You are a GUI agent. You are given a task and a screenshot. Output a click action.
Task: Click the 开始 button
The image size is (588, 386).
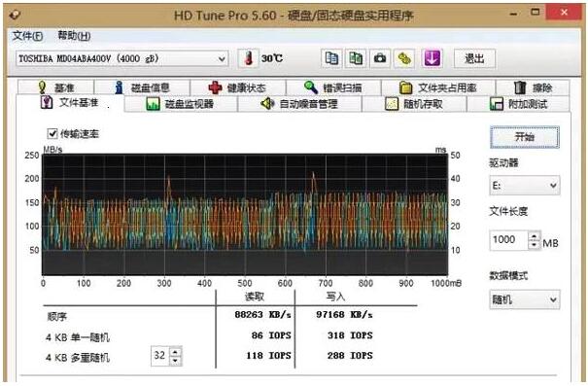pos(525,137)
